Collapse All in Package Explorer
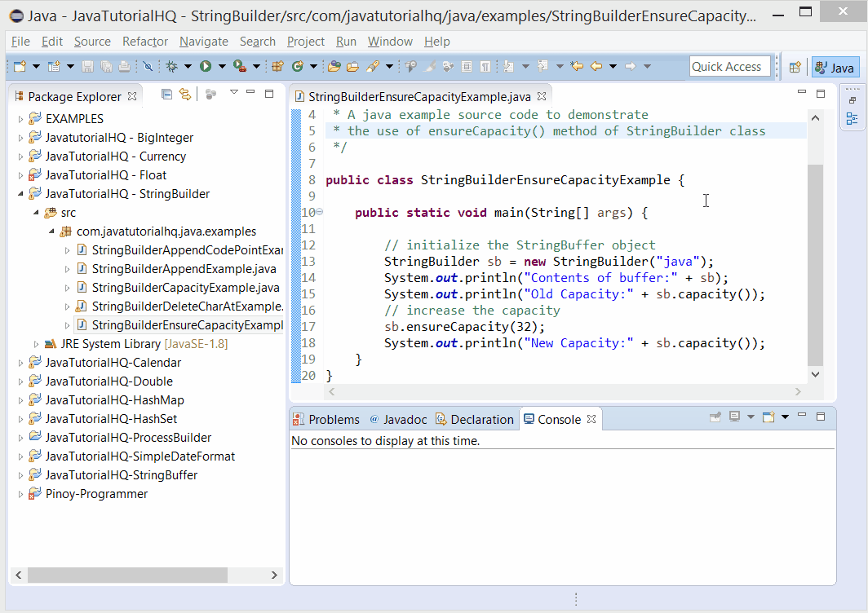This screenshot has height=613, width=868. tap(167, 95)
